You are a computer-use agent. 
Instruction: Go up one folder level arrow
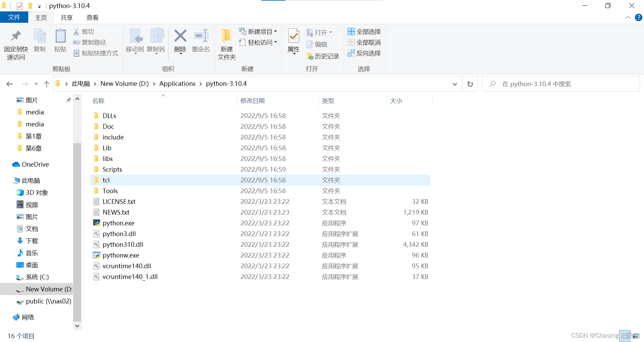tap(47, 84)
